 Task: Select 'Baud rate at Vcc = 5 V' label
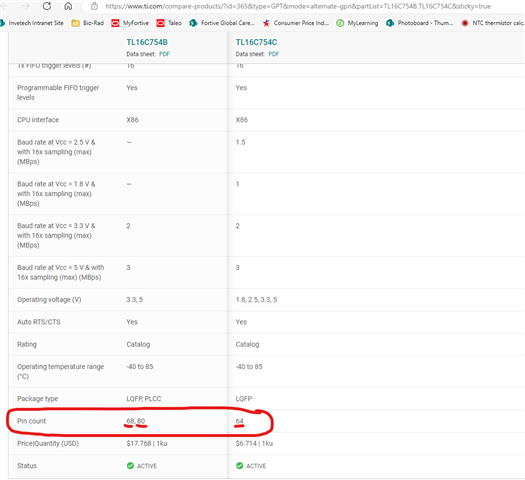(x=61, y=272)
